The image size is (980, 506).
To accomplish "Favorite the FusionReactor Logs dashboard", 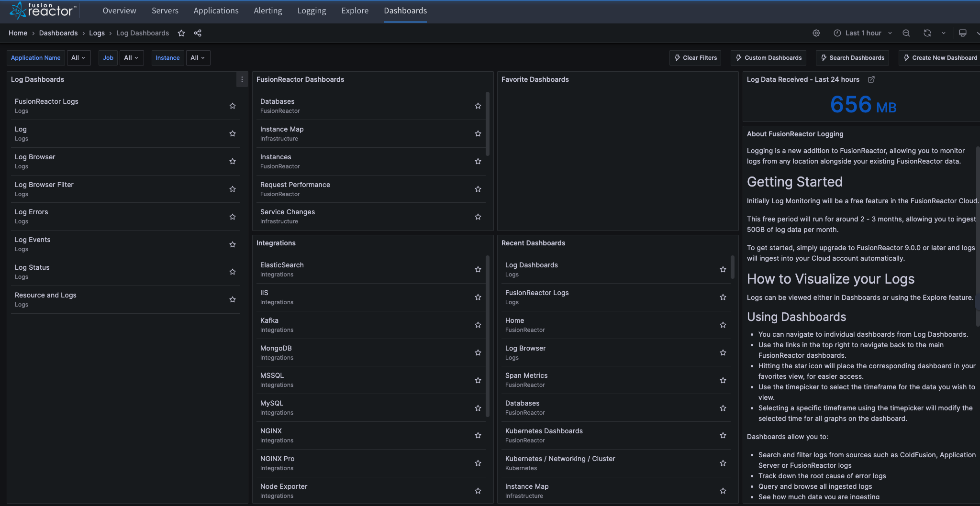I will point(233,106).
